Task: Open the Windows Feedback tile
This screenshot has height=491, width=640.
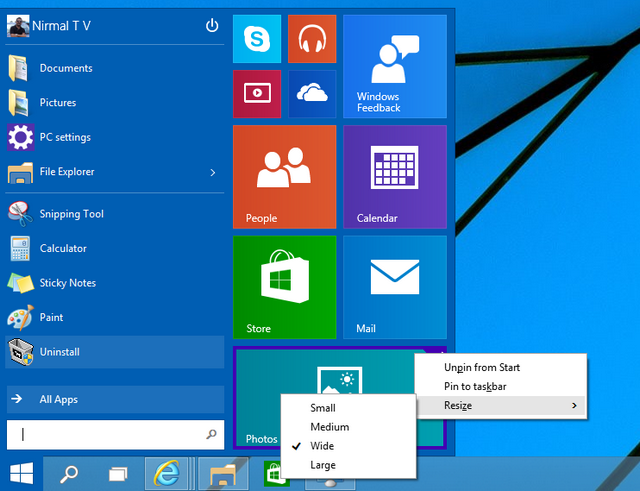Action: 395,67
